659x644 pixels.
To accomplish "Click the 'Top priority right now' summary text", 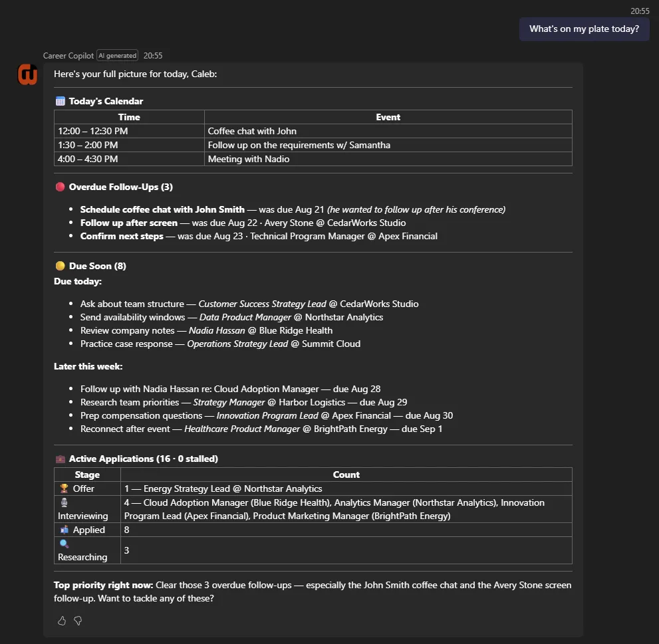I will (x=313, y=592).
